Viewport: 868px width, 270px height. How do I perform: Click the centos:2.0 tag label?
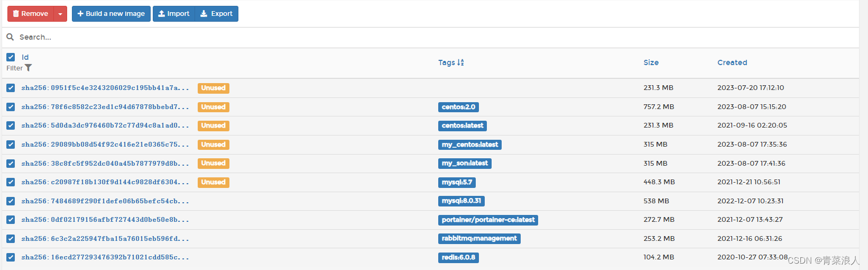(x=458, y=107)
